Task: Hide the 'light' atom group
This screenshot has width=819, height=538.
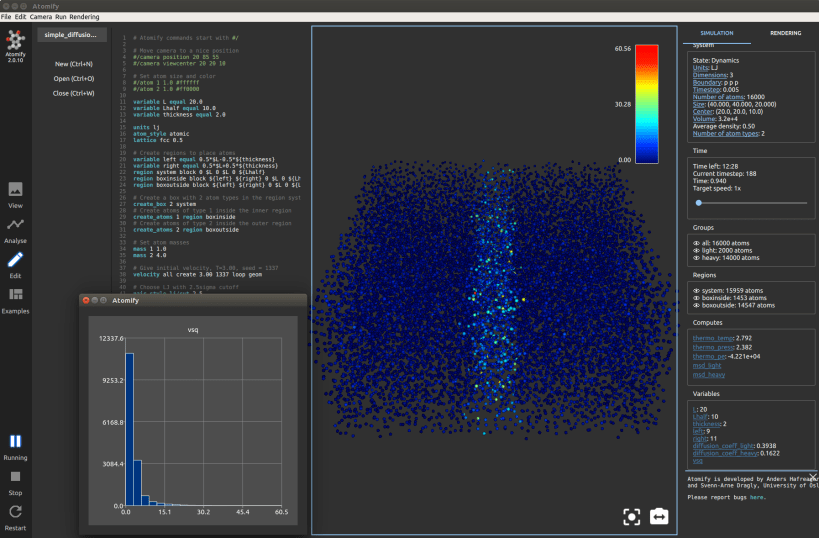Action: 696,248
